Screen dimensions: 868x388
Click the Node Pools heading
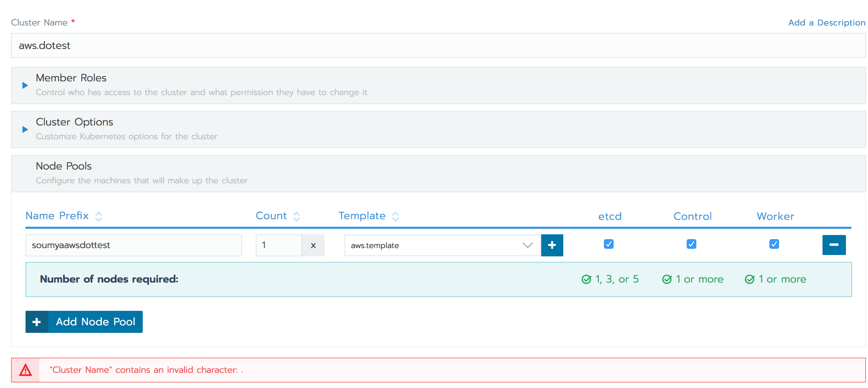coord(64,166)
